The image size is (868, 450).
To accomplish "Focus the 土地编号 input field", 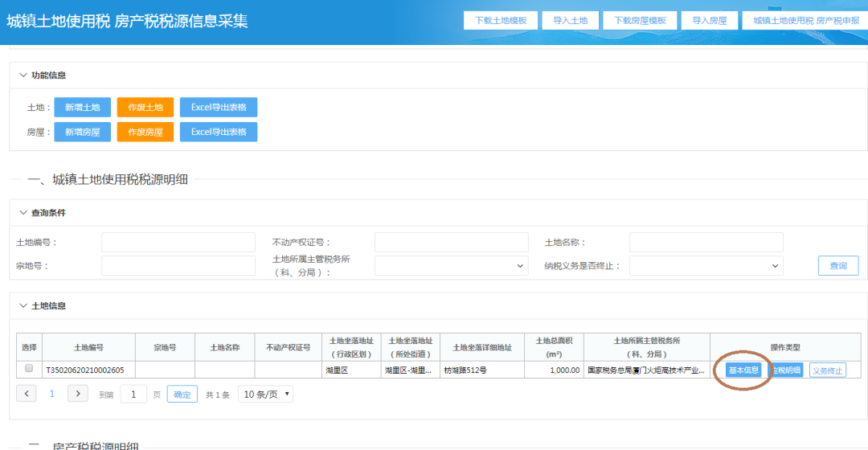I will click(178, 243).
